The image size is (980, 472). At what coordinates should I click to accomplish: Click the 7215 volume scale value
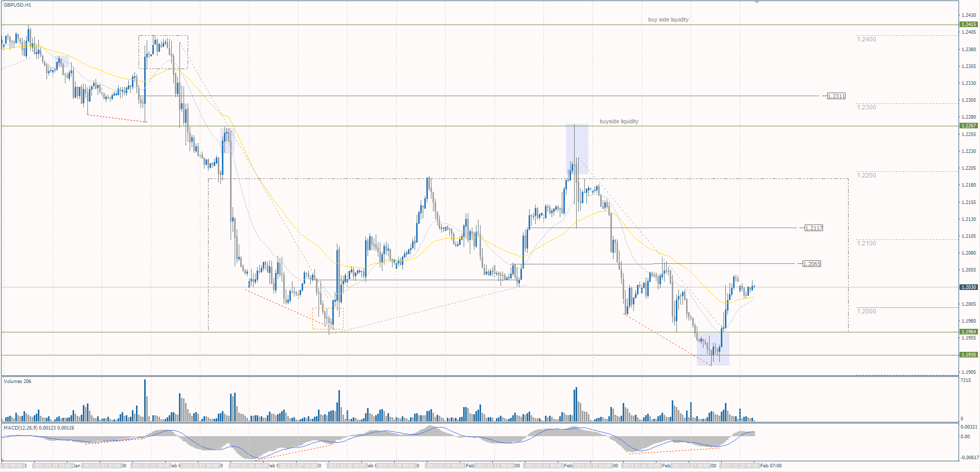pos(966,380)
